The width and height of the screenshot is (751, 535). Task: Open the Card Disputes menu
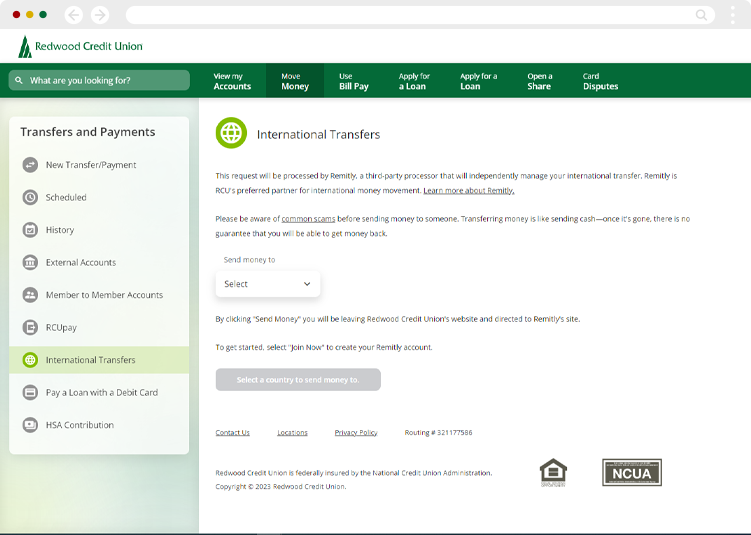coord(601,81)
